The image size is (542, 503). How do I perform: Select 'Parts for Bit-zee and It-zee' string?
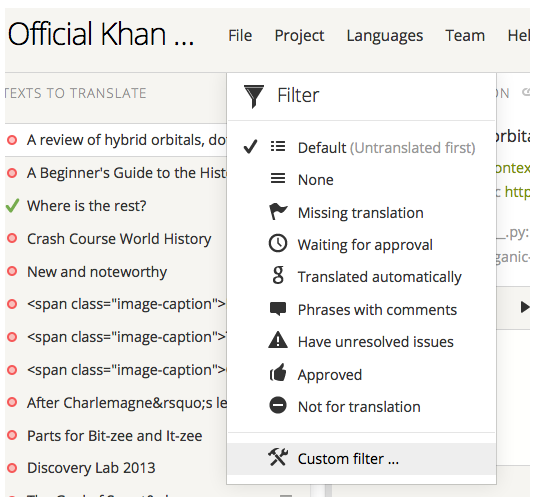pyautogui.click(x=116, y=435)
